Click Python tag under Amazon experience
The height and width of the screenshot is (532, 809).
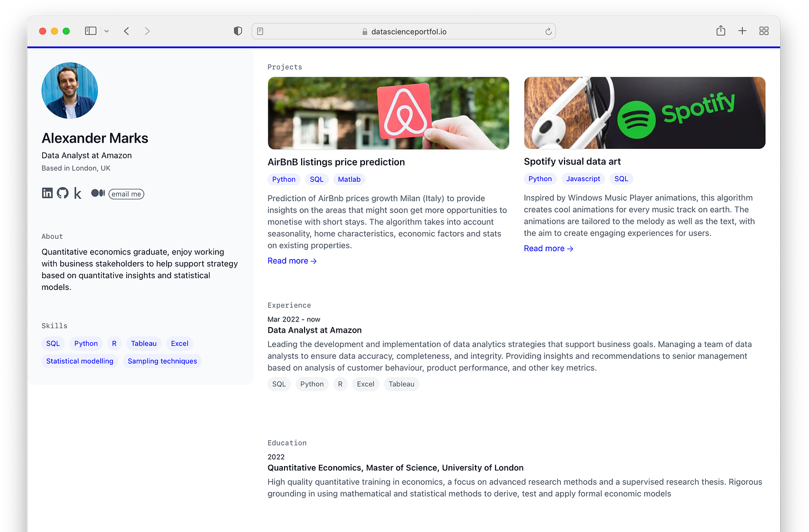[x=312, y=384]
